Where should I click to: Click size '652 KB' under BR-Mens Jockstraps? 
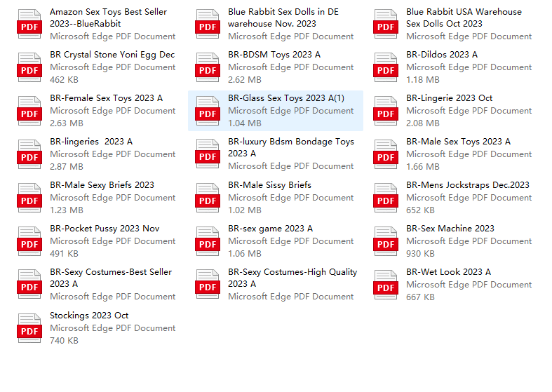click(x=420, y=210)
